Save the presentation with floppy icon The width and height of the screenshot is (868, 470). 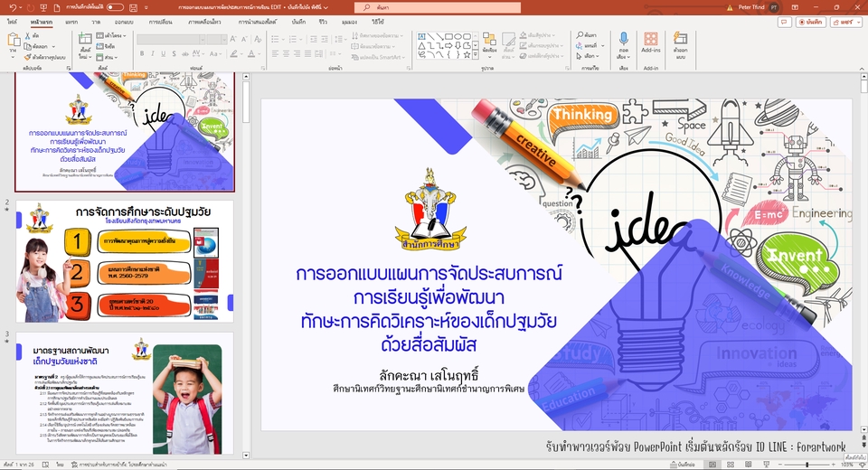tap(133, 8)
